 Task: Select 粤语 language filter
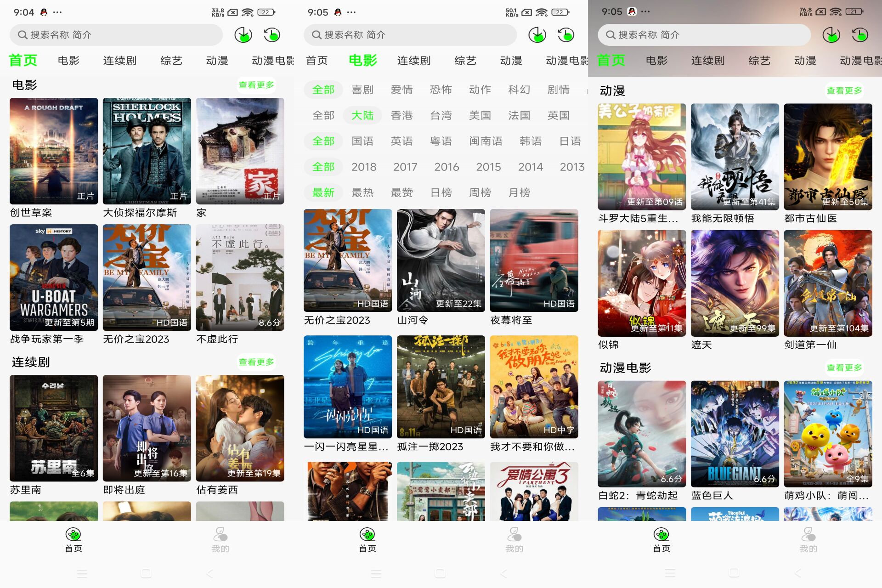(441, 141)
